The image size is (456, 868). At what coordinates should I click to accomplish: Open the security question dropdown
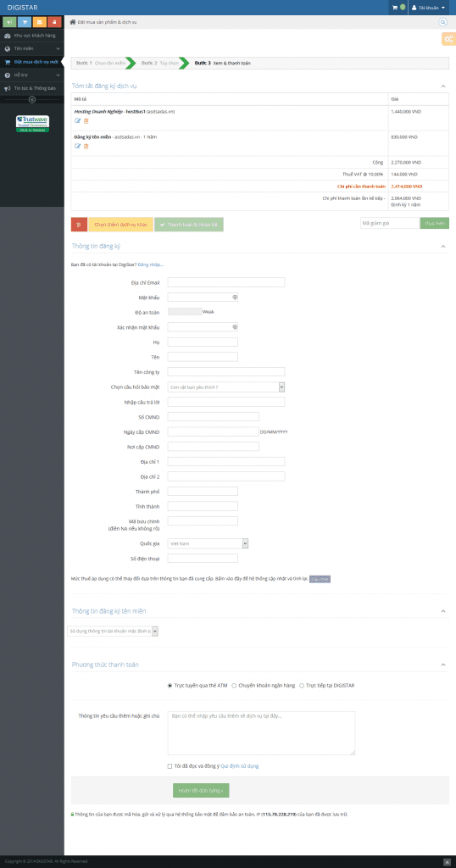pos(226,387)
